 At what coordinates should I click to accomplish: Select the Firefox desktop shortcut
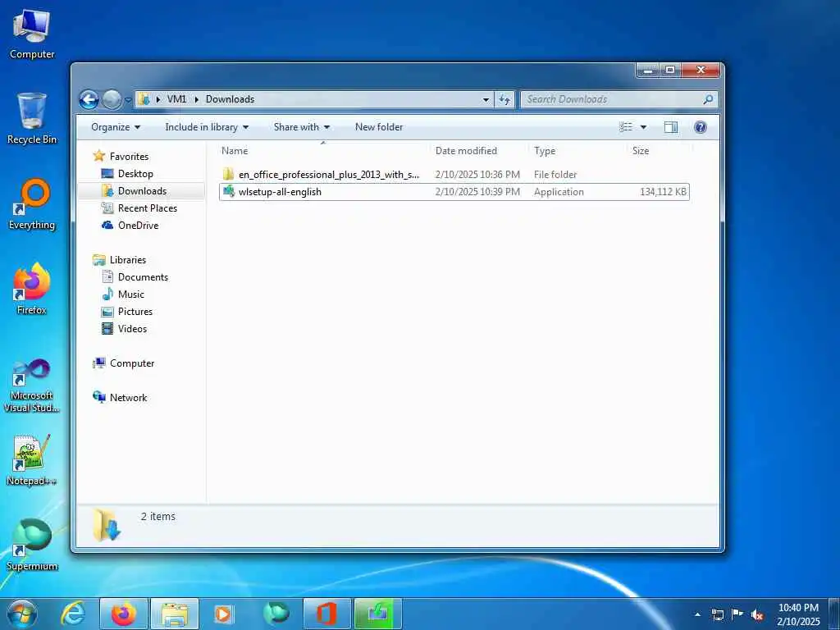tap(32, 290)
